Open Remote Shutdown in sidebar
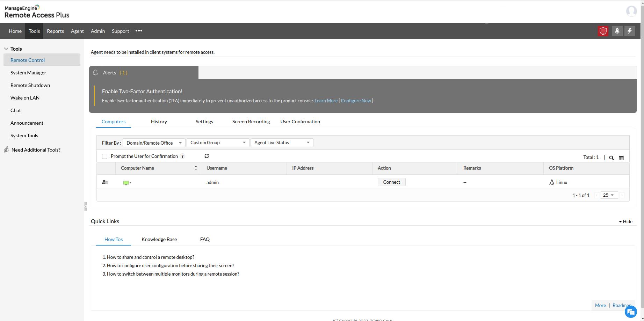Screen dimensions: 644x321 point(30,85)
